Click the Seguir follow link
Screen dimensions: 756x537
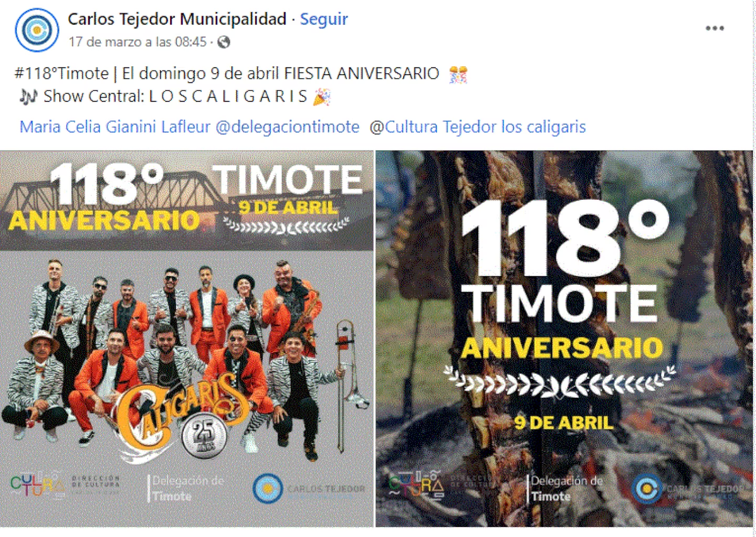(x=324, y=20)
